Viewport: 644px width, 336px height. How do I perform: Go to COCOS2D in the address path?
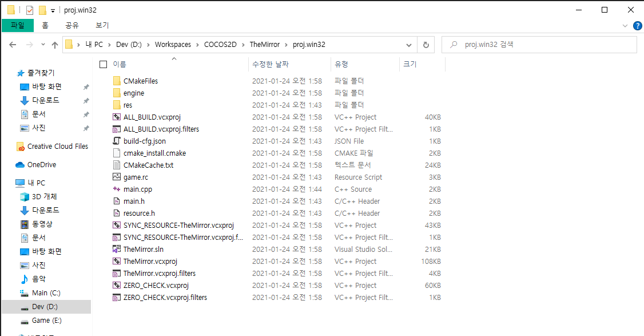tap(221, 45)
